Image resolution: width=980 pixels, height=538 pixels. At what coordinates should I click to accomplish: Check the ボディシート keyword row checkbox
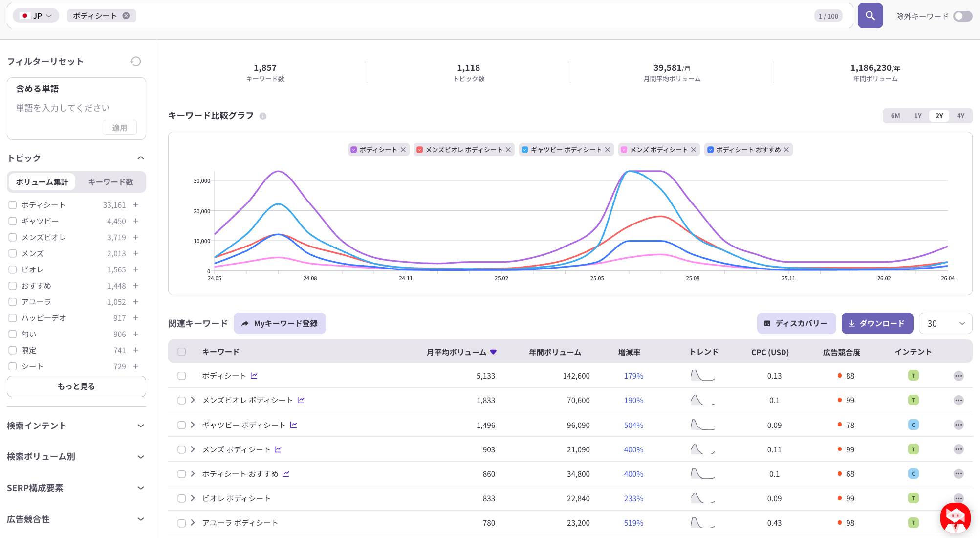coord(182,376)
